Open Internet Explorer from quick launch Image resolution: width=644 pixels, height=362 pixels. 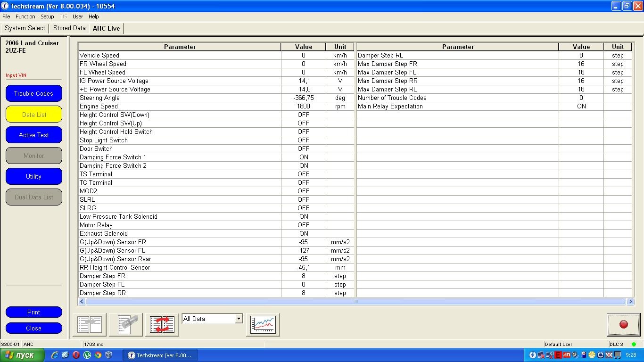(x=55, y=355)
